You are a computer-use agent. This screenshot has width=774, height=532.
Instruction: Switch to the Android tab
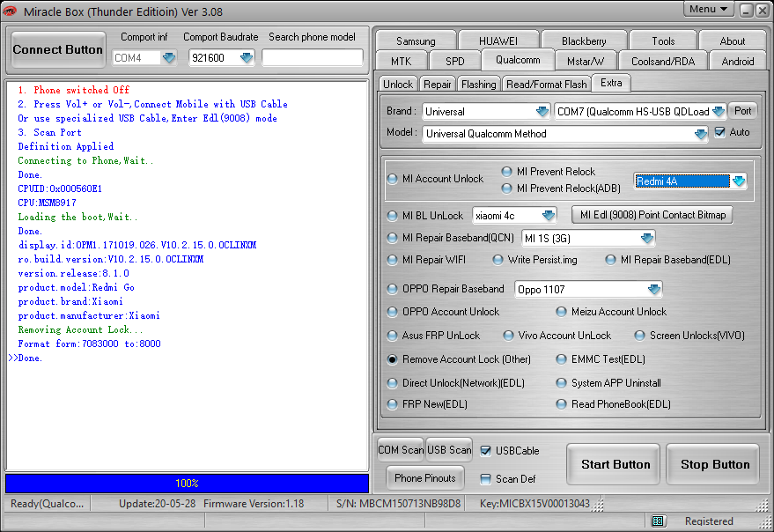(x=738, y=62)
